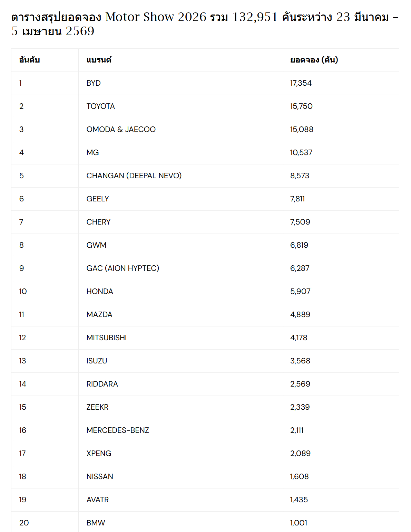The image size is (411, 532).
Task: Select the อันดับ column header
Action: click(30, 60)
